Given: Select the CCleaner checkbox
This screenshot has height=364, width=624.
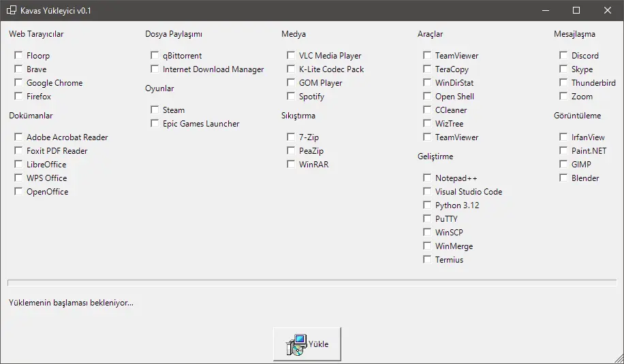Looking at the screenshot, I should tap(427, 110).
